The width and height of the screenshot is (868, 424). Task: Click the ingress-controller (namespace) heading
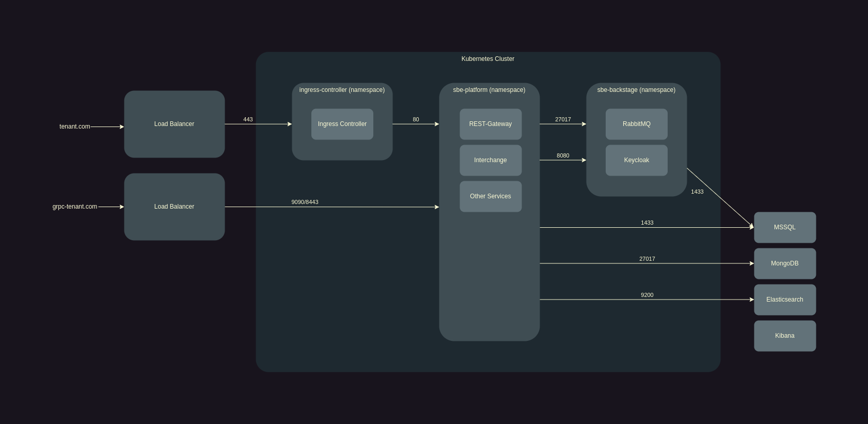tap(342, 90)
